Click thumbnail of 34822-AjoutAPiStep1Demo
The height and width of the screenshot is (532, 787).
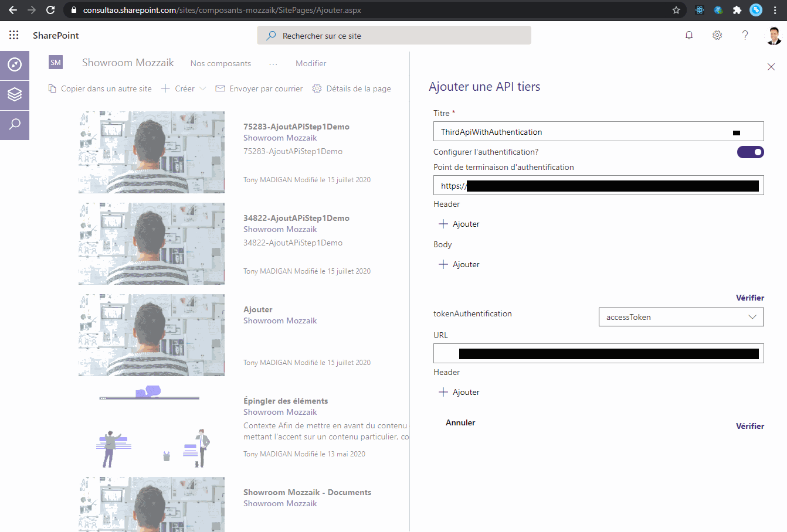pyautogui.click(x=151, y=244)
